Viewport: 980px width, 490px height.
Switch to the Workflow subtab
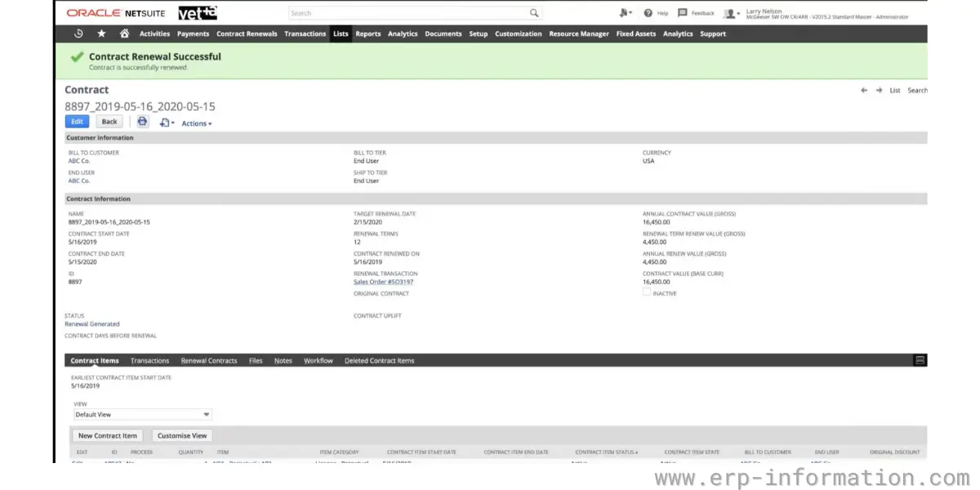(x=318, y=360)
